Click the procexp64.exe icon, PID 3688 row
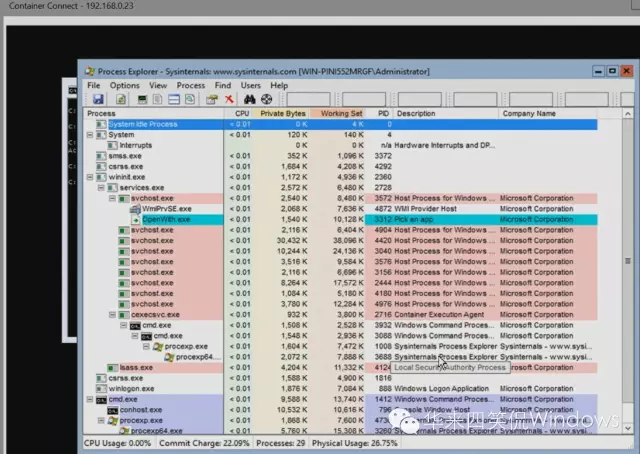Screen dimensions: 640x454 (169, 357)
